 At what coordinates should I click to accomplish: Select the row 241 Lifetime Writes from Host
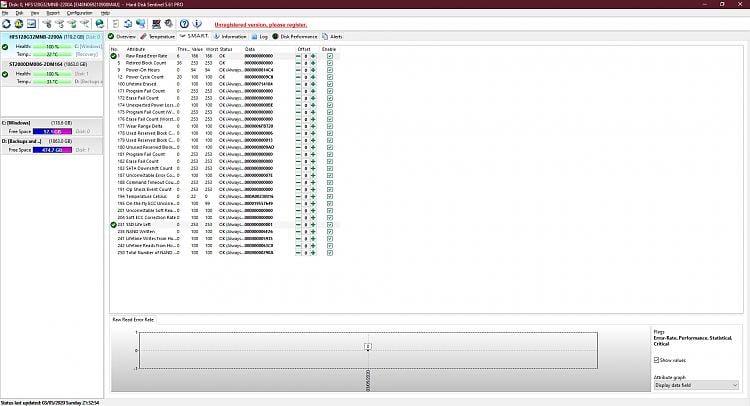(x=225, y=239)
